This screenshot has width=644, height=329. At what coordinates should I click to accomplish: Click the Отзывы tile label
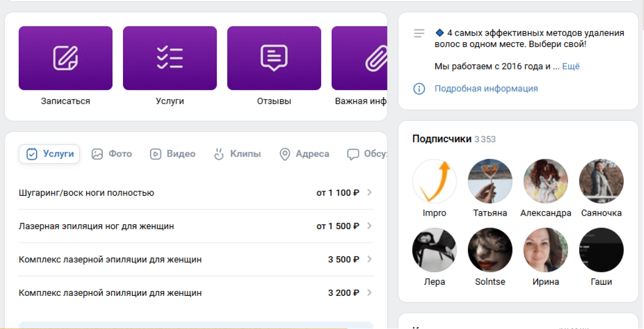click(274, 101)
